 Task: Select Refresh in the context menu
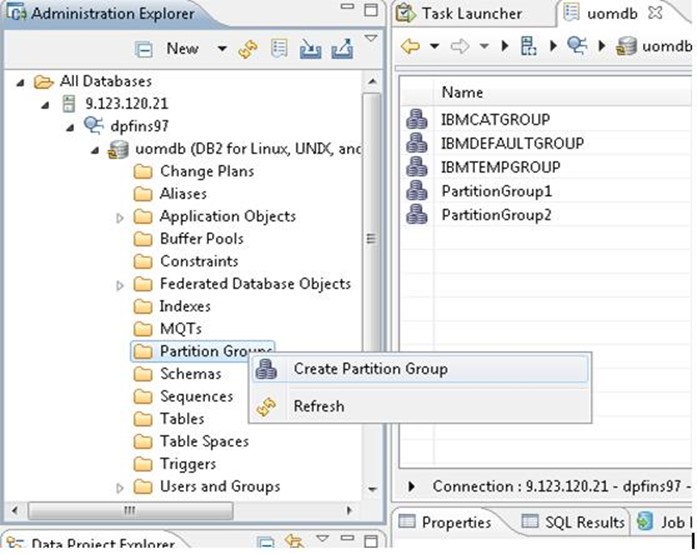point(318,406)
